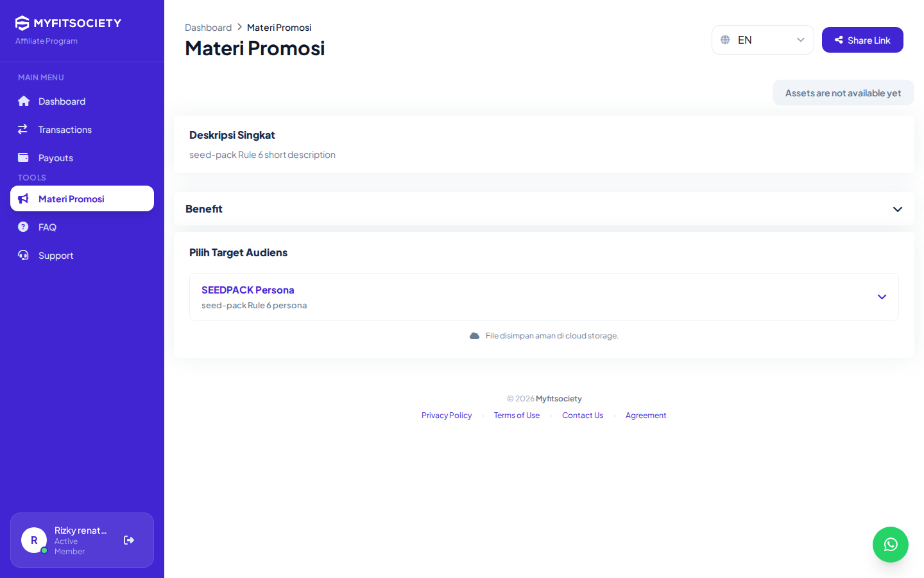Go to Dashboard via breadcrumb
Screen dimensions: 924x578
[208, 28]
